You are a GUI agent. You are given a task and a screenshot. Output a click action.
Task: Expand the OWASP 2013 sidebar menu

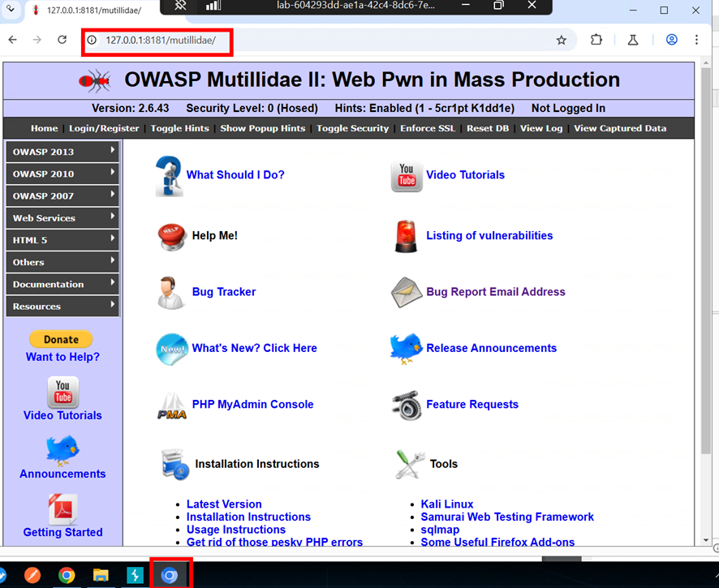[x=62, y=152]
